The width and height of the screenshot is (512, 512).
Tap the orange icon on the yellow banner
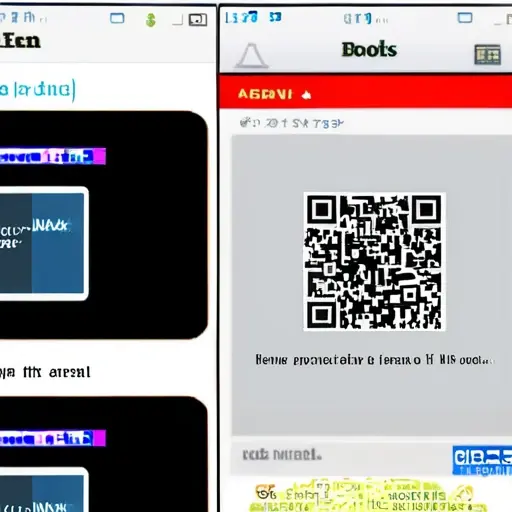tap(266, 492)
